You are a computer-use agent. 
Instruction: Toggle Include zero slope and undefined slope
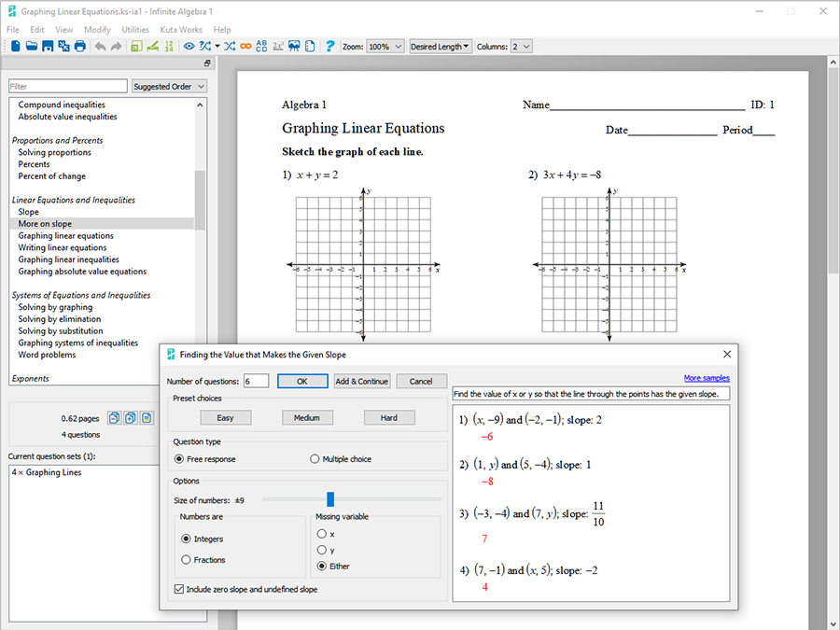click(x=179, y=589)
